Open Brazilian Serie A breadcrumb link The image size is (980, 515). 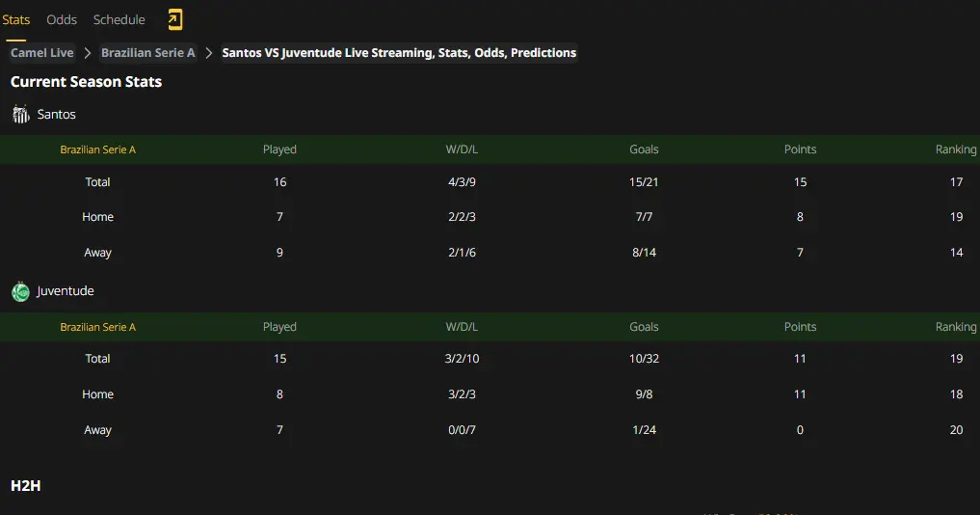point(148,53)
